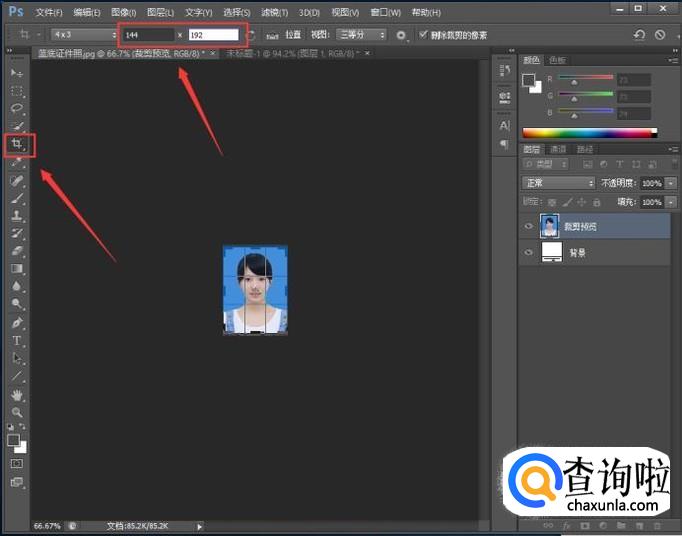Select the Crop tool in the toolbar
Viewport: 682px width, 536px height.
[17, 145]
